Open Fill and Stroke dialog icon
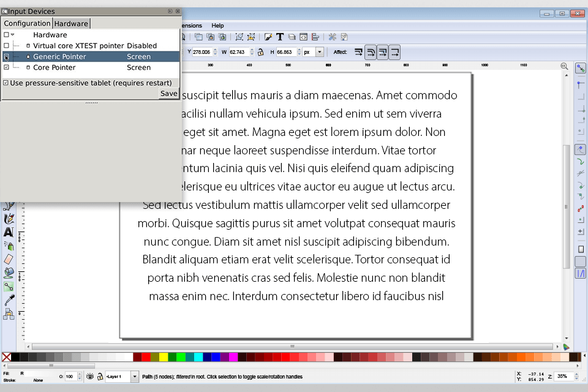 tap(268, 37)
